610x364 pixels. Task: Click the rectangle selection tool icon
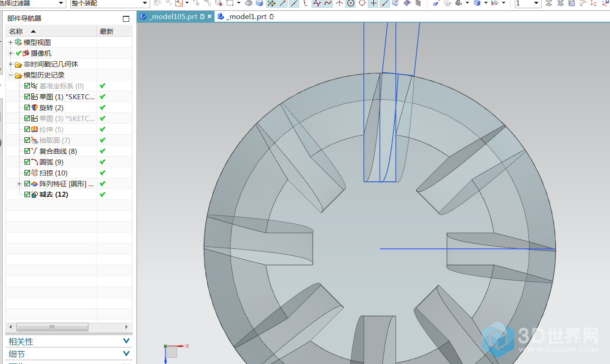[x=230, y=3]
